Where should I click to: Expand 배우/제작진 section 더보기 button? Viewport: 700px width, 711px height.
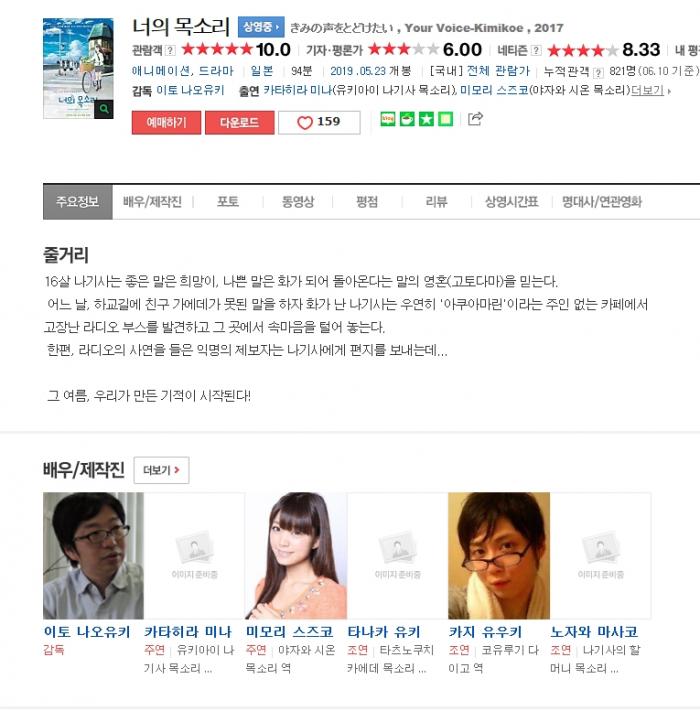[161, 470]
